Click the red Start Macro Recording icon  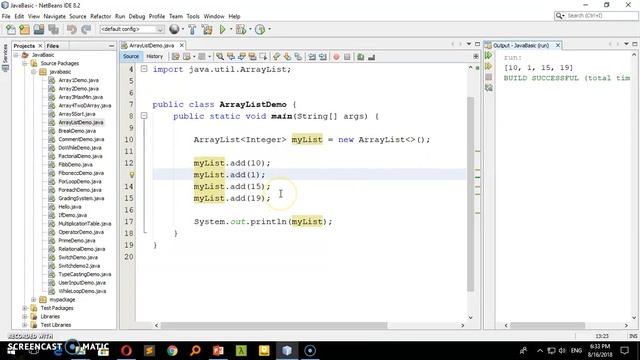pos(336,57)
